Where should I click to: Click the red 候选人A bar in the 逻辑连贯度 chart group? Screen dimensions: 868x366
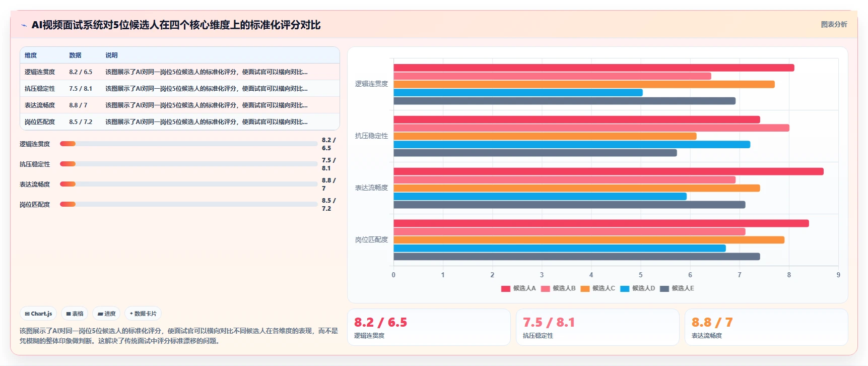594,68
